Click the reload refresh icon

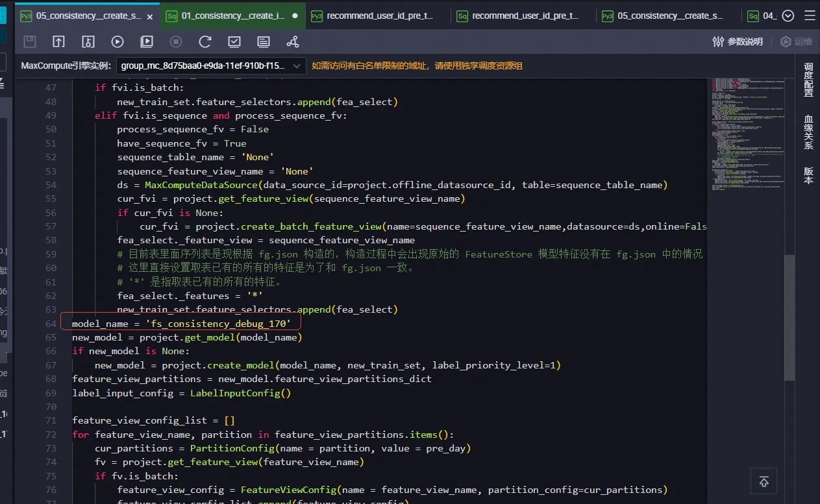tap(205, 42)
